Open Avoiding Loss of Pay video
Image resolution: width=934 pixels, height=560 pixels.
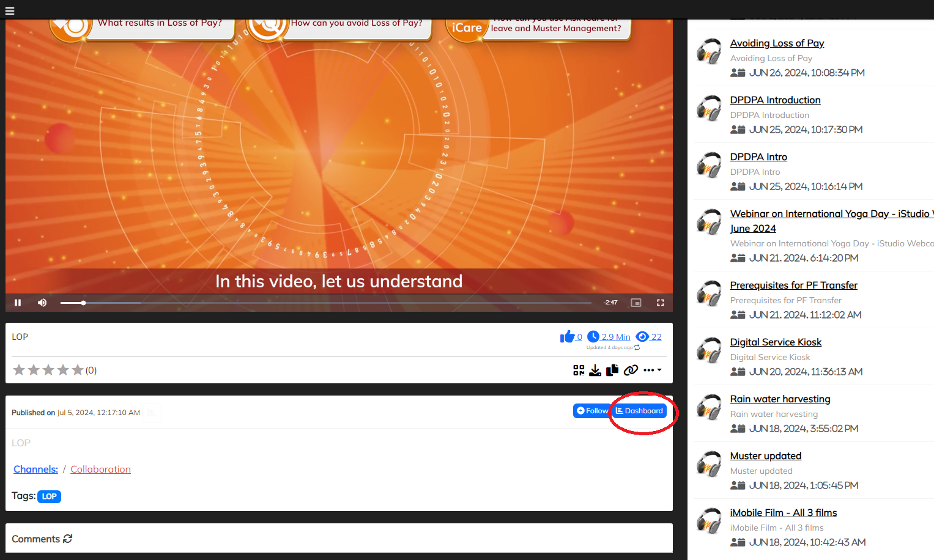(777, 43)
